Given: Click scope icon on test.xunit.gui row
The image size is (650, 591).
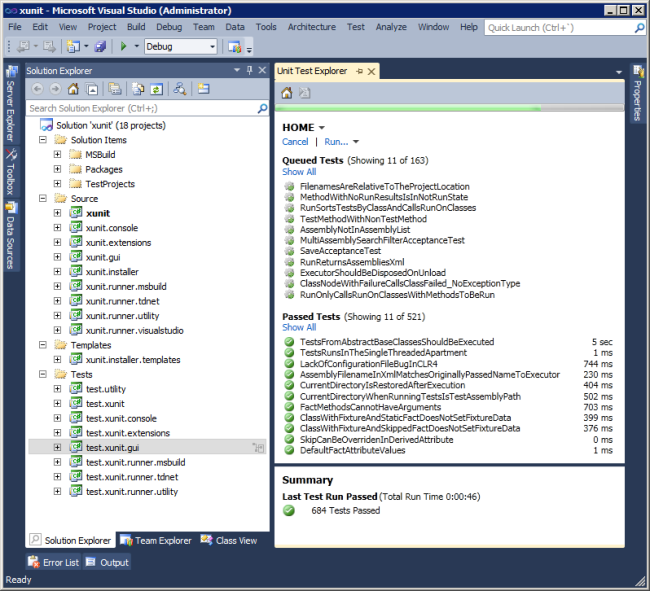Looking at the screenshot, I should click(259, 448).
